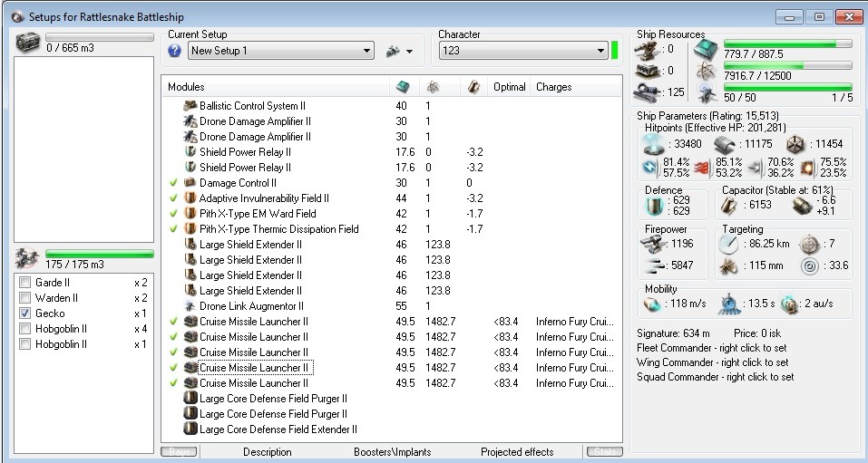Sort by the capacitor column header icon
This screenshot has height=463, width=868.
tap(473, 87)
